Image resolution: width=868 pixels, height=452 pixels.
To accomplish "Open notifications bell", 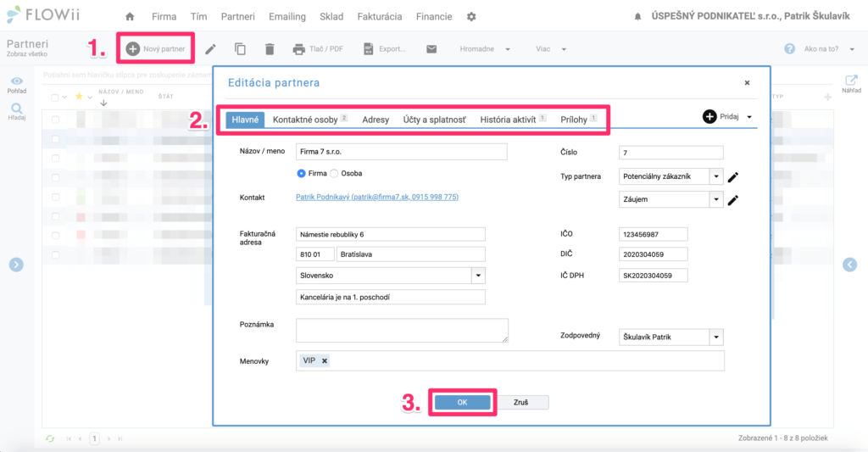I will pyautogui.click(x=637, y=17).
